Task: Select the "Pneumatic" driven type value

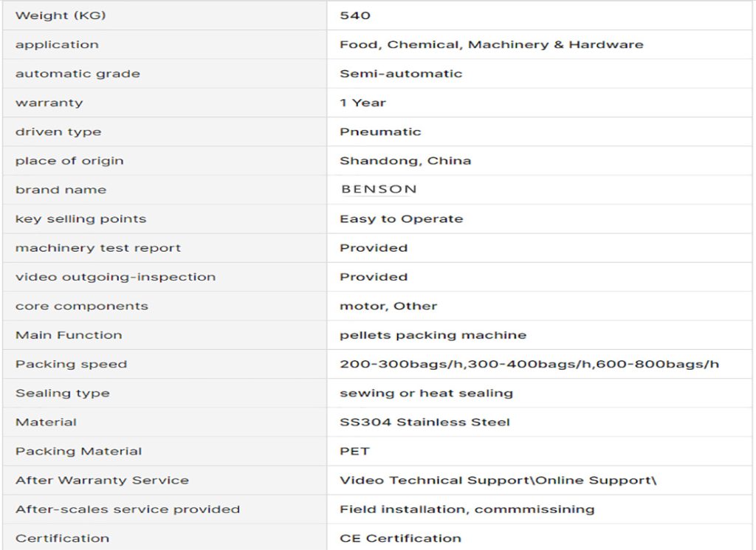Action: tap(380, 132)
